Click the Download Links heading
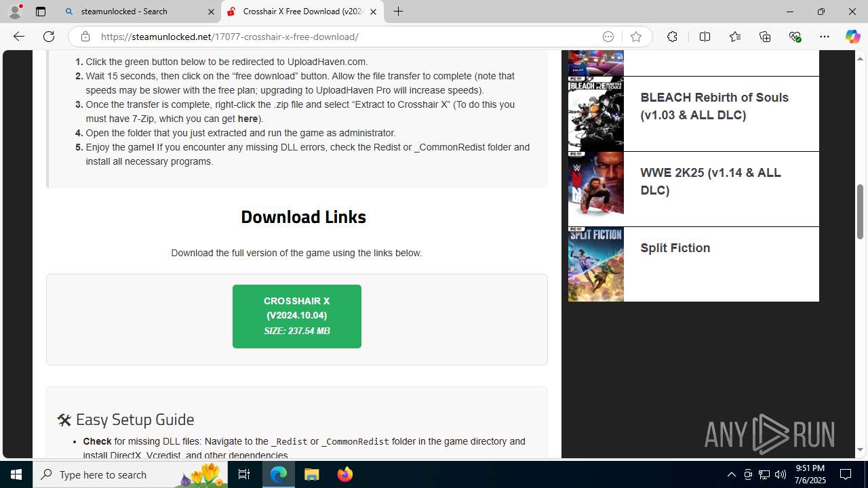The height and width of the screenshot is (488, 868). pos(303,217)
